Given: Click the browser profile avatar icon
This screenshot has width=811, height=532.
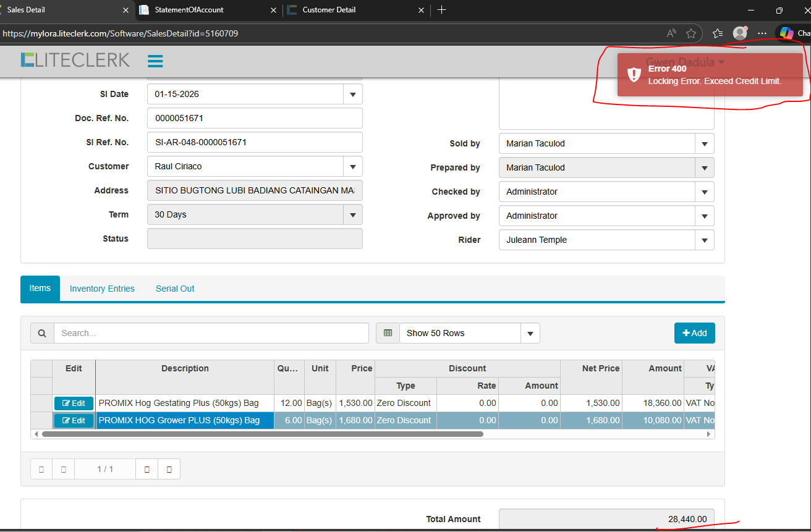Looking at the screenshot, I should (739, 33).
